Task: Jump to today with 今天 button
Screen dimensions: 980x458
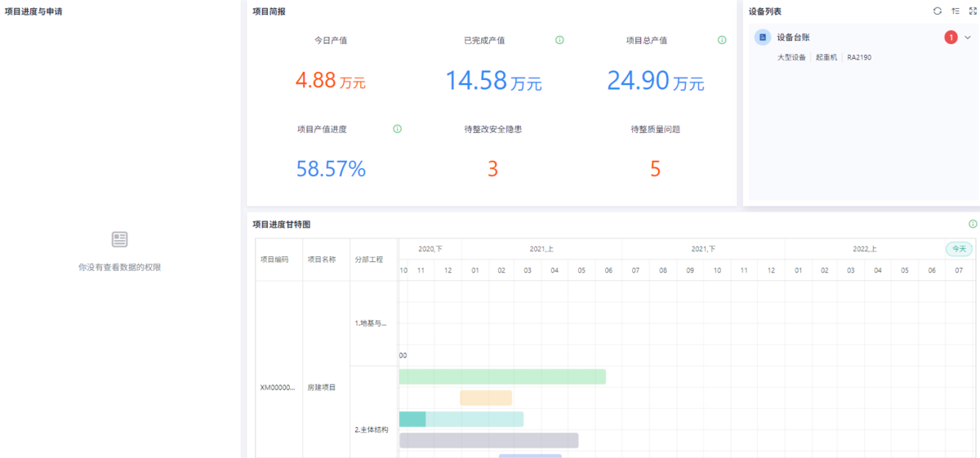Action: 959,249
